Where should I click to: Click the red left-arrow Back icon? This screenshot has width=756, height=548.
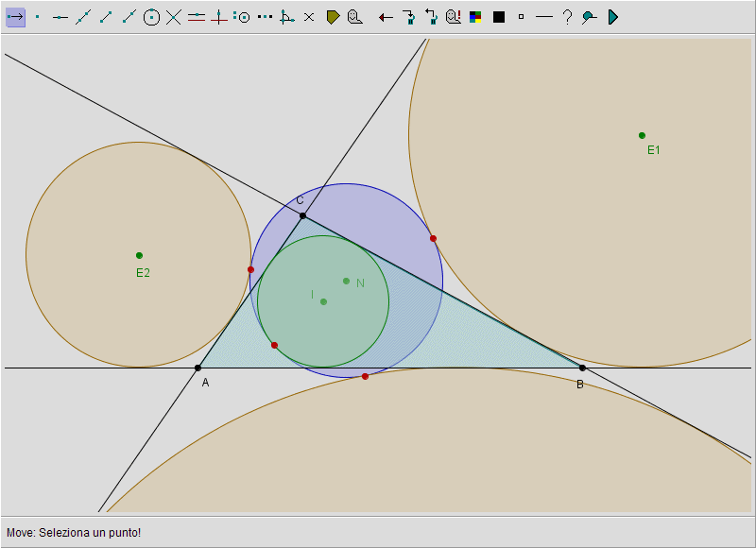pyautogui.click(x=386, y=18)
